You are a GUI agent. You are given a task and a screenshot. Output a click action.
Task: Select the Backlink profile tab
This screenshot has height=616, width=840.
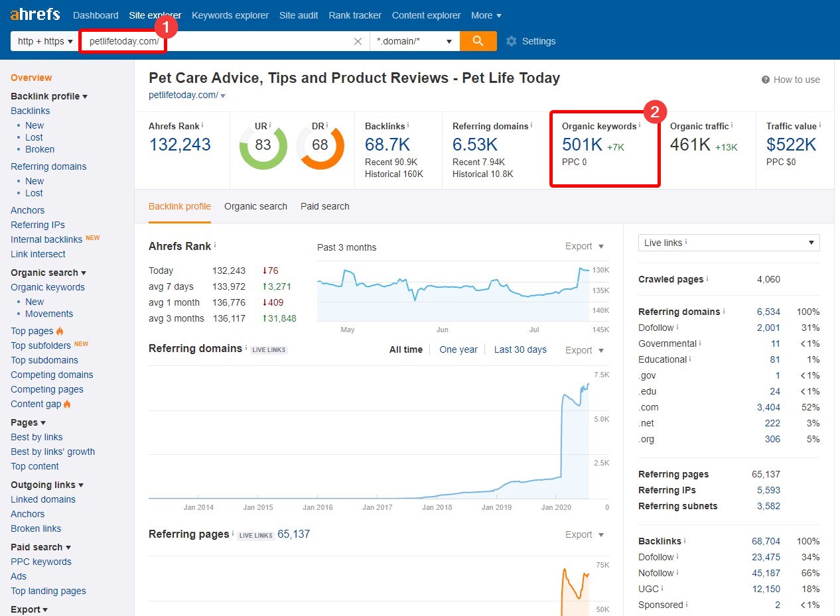tap(180, 206)
